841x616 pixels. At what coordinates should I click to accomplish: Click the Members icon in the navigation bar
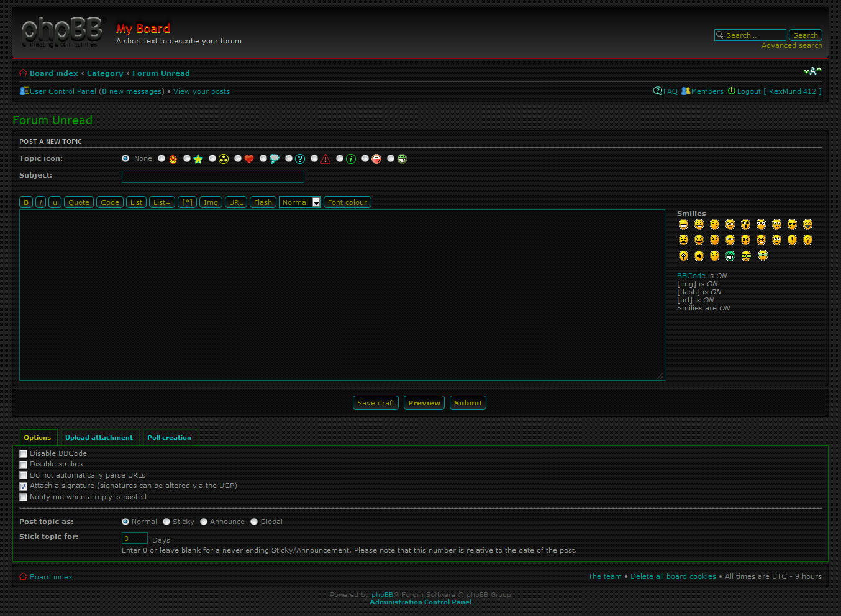[x=686, y=91]
